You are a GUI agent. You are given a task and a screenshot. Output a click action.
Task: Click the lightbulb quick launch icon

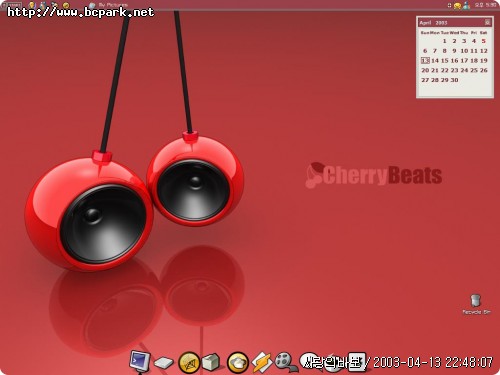32,5
